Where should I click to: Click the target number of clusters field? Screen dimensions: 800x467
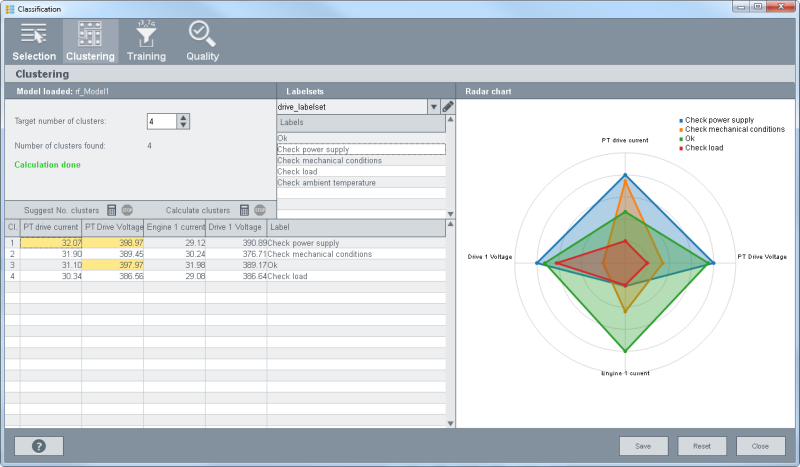[x=161, y=121]
